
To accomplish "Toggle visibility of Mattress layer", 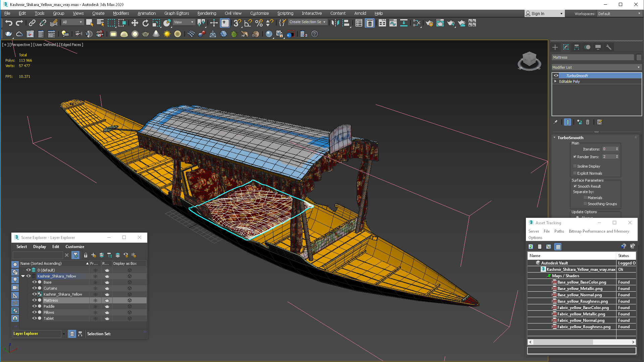I will [35, 300].
